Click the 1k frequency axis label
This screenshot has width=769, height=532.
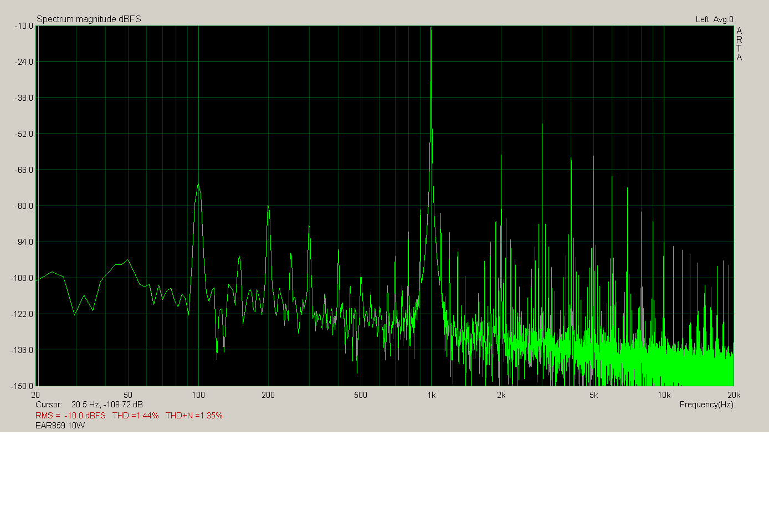(431, 395)
